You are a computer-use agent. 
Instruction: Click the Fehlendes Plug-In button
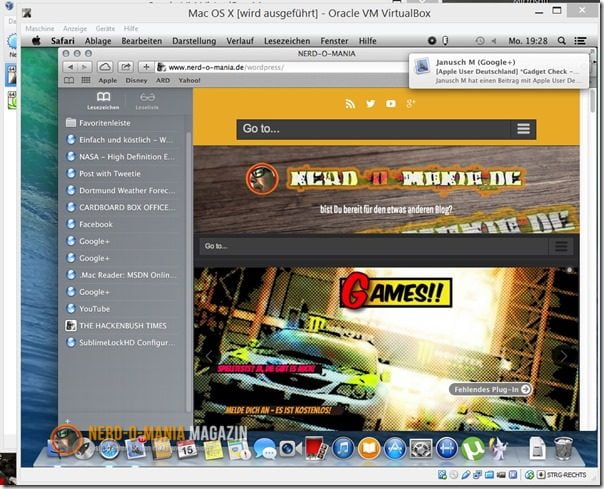(490, 389)
